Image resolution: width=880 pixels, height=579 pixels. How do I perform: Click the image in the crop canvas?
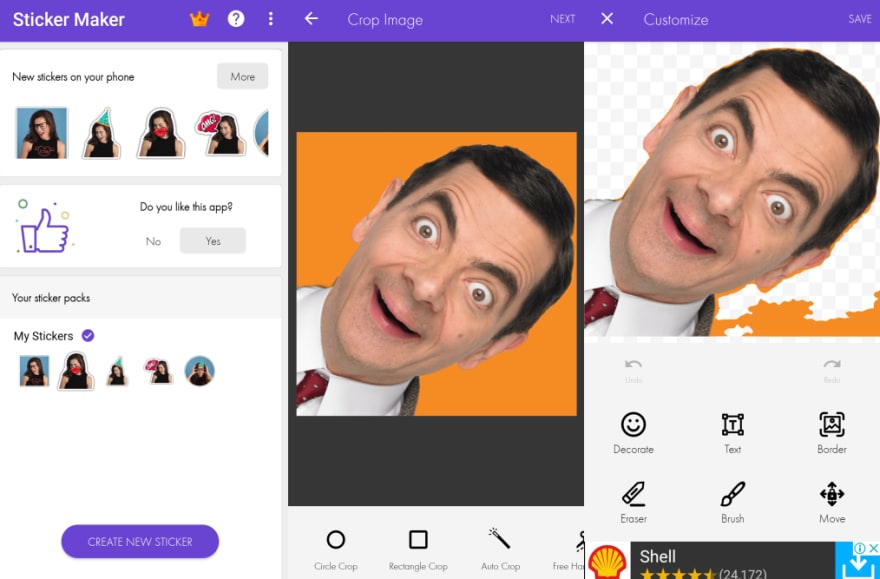(x=436, y=274)
